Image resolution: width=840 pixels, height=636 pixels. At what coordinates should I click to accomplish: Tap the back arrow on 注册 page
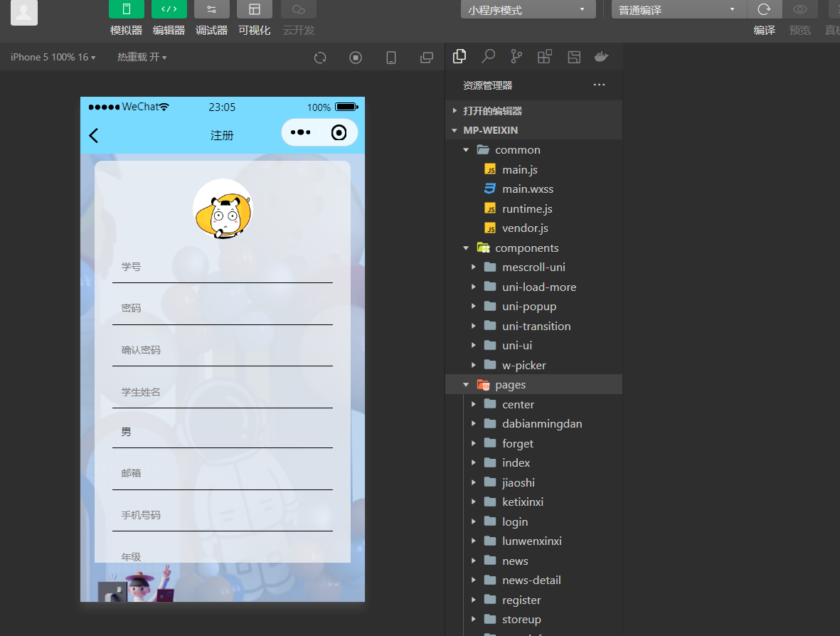94,136
